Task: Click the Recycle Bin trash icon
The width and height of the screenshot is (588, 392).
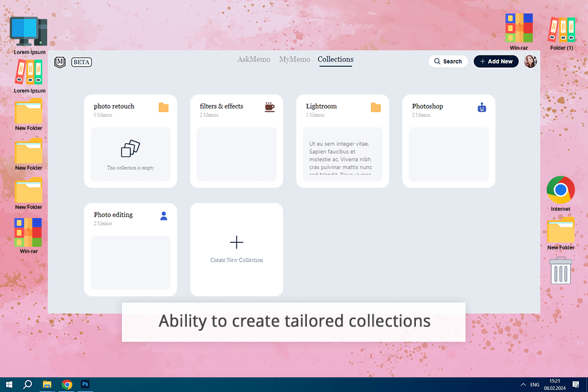Action: coord(560,271)
